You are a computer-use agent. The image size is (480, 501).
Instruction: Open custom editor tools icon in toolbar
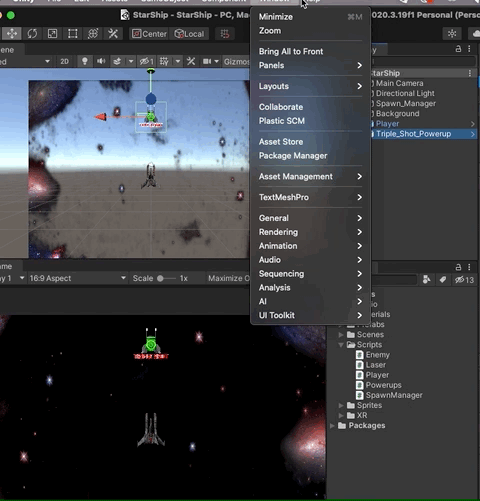click(x=113, y=34)
